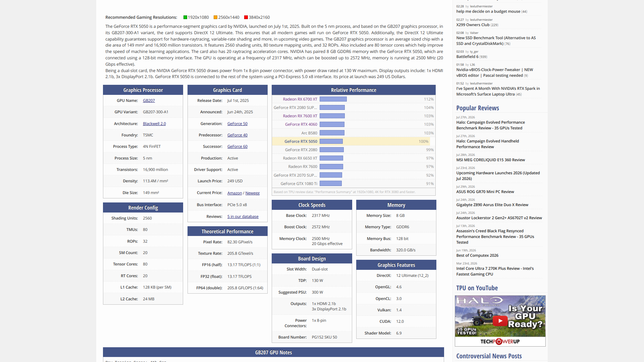
Task: Click the 4N FinFET process type value
Action: tap(152, 146)
